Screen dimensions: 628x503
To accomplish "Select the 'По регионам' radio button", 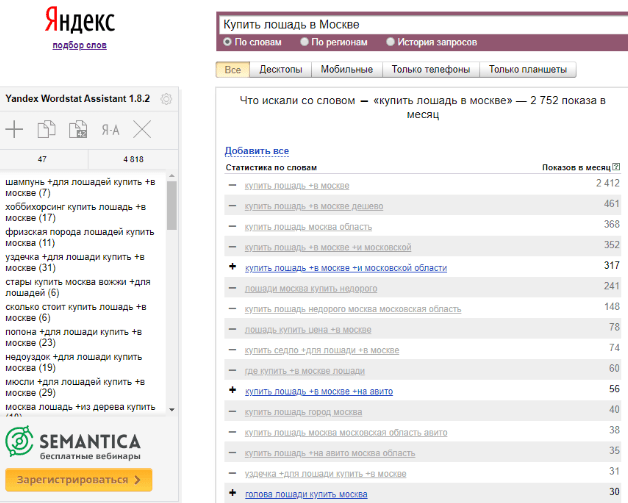I will tap(304, 42).
